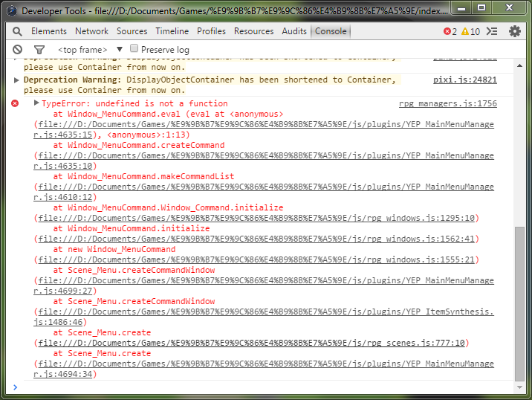
Task: Click the console scrollbar thumb
Action: (519, 304)
